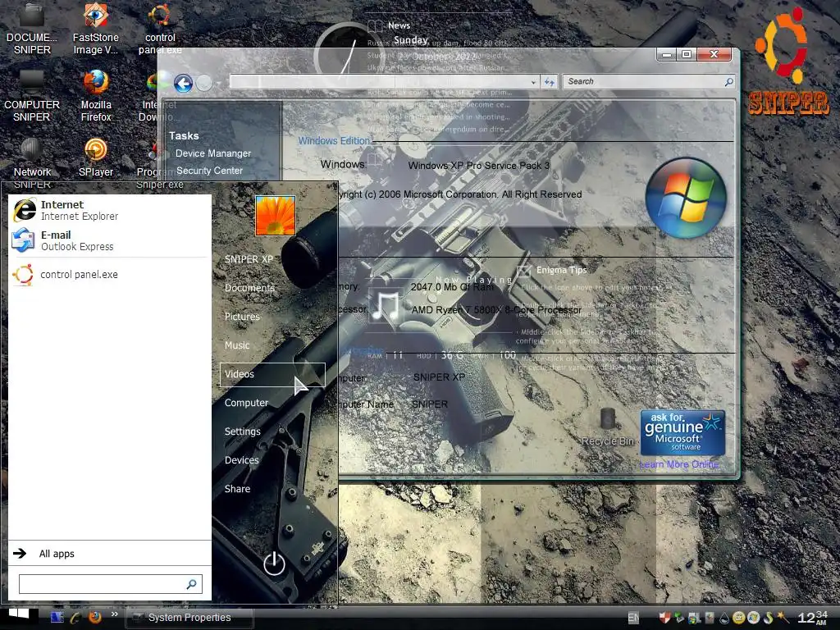Launch Mozilla Firefox from the desktop
This screenshot has width=840, height=630.
click(96, 96)
